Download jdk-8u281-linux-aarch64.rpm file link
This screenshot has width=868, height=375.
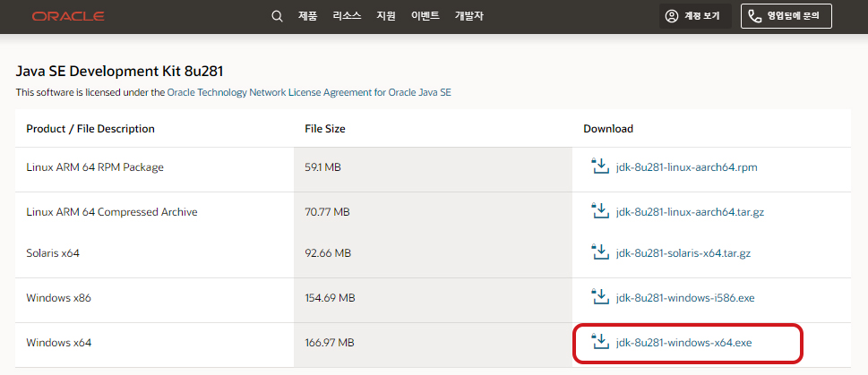686,166
